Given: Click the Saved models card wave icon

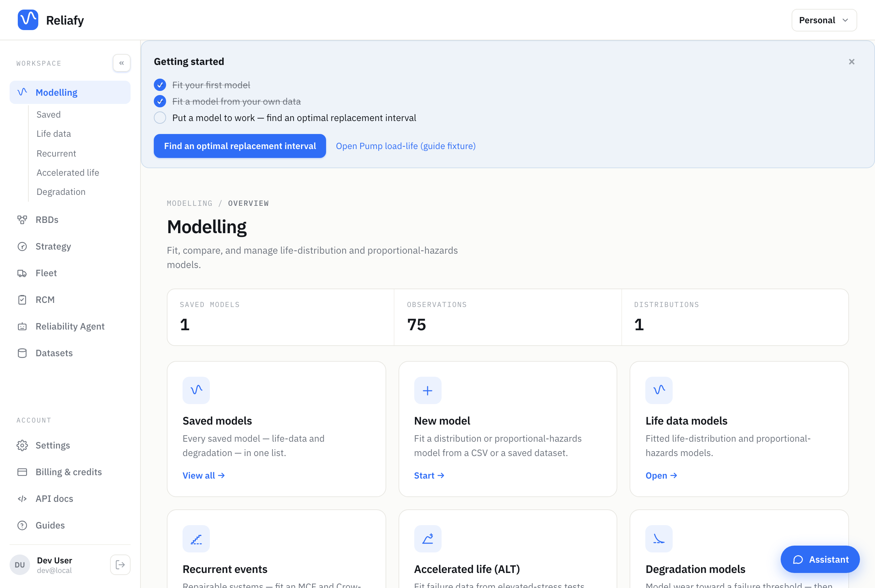Looking at the screenshot, I should [x=196, y=390].
